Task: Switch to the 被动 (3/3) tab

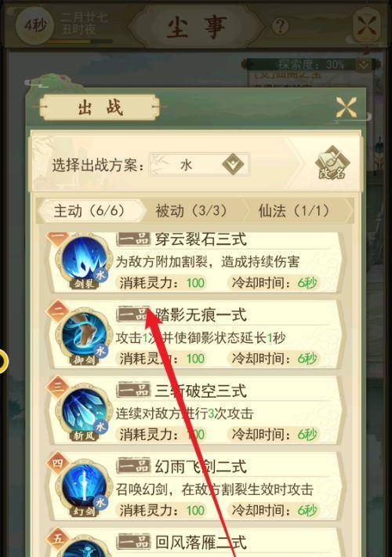Action: tap(191, 211)
